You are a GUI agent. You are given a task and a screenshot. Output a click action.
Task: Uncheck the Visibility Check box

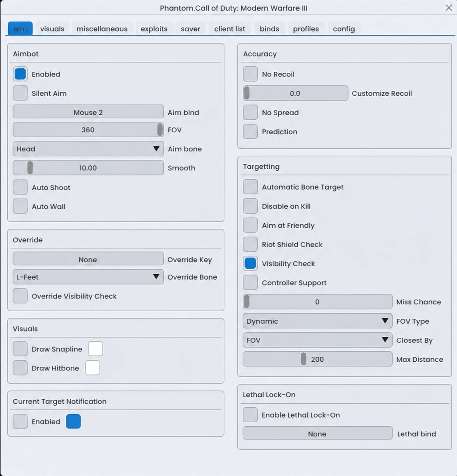tap(250, 263)
